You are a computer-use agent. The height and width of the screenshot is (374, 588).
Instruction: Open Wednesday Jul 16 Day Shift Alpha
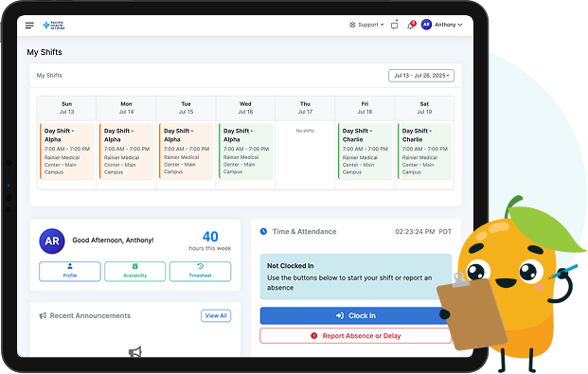click(245, 151)
